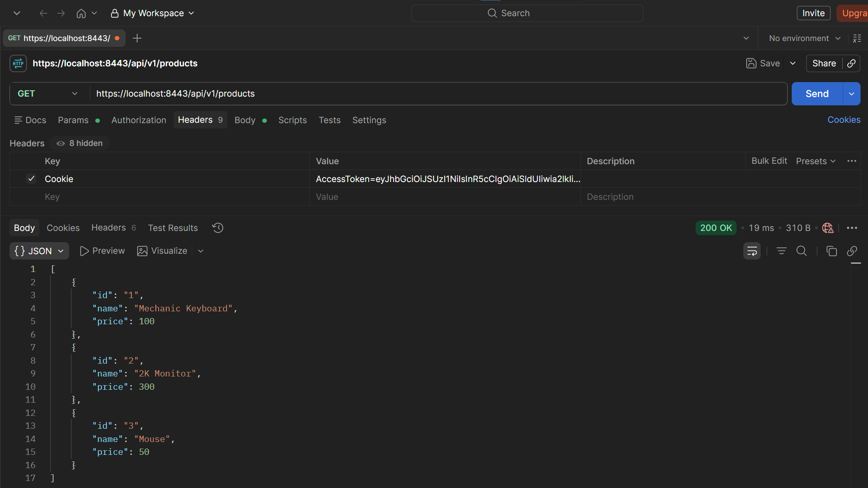Open the dropdown next to Home
Screen dimensions: 868x488
[x=94, y=13]
